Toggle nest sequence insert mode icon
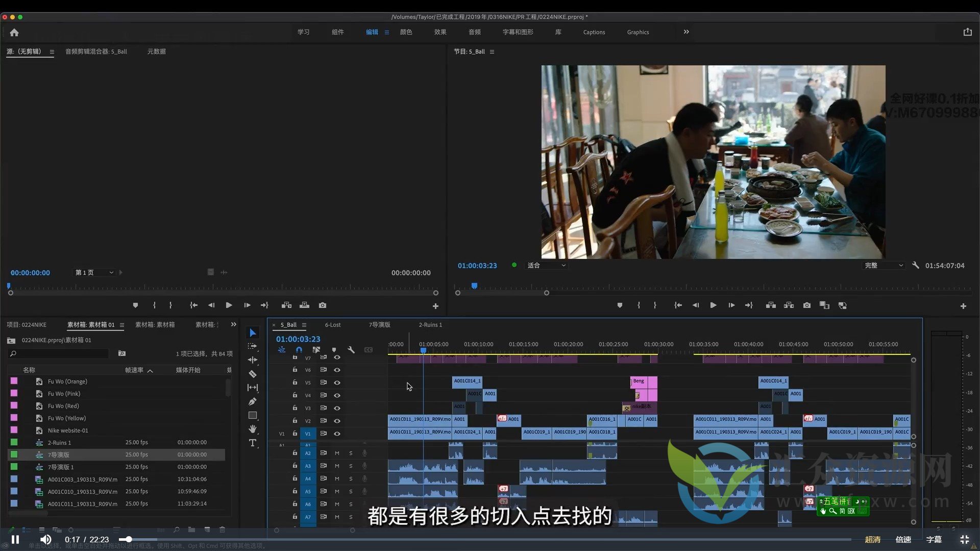 click(282, 350)
